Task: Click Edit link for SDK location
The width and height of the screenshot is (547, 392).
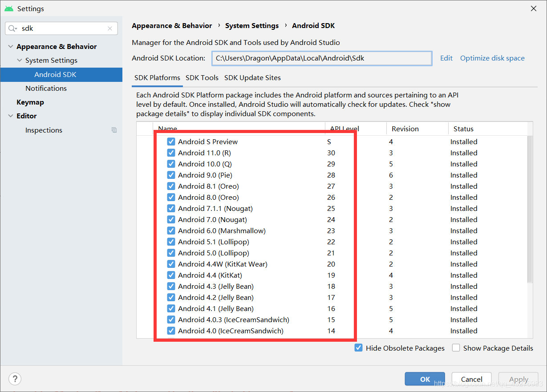Action: point(446,58)
